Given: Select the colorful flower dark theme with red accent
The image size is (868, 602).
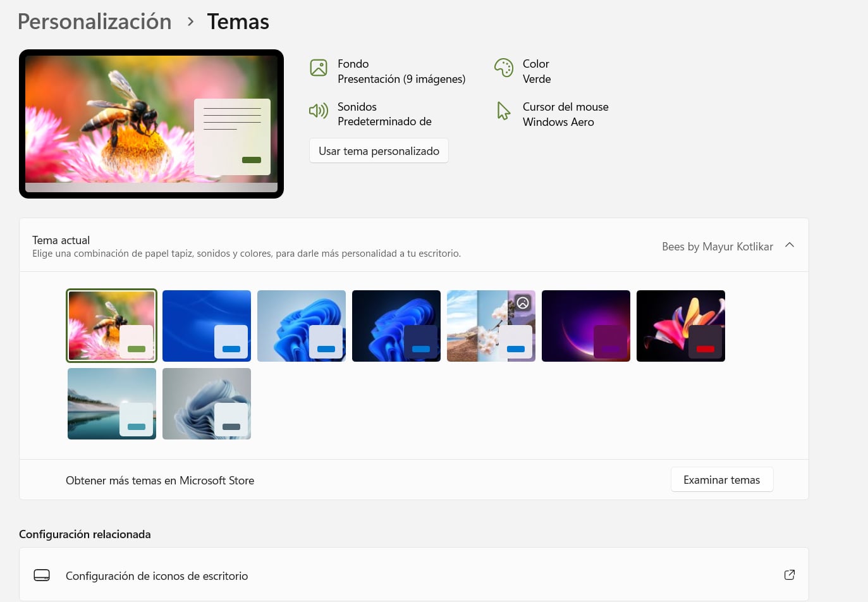Looking at the screenshot, I should (681, 326).
